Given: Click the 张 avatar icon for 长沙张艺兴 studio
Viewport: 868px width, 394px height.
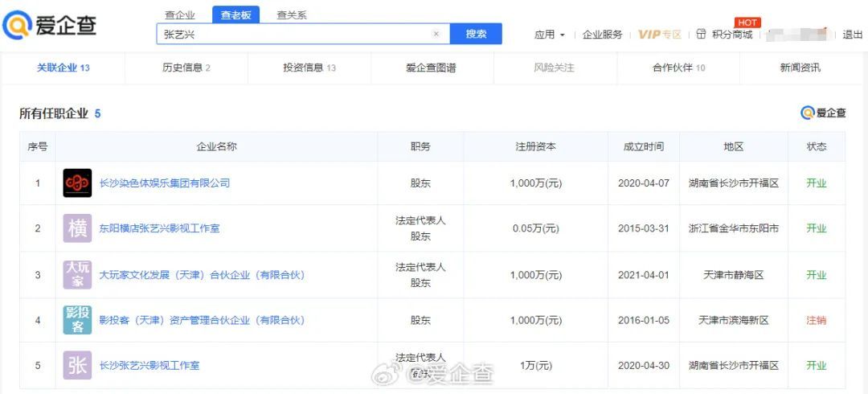Looking at the screenshot, I should [77, 366].
